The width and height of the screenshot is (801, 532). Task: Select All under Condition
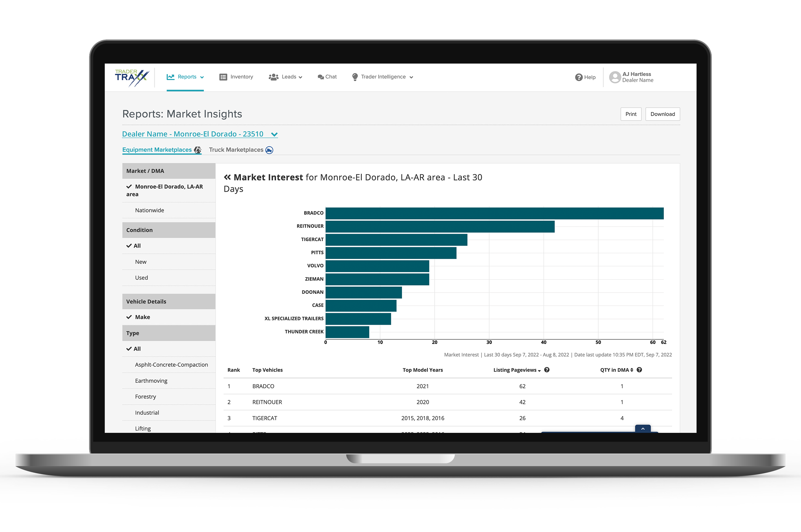(x=169, y=246)
